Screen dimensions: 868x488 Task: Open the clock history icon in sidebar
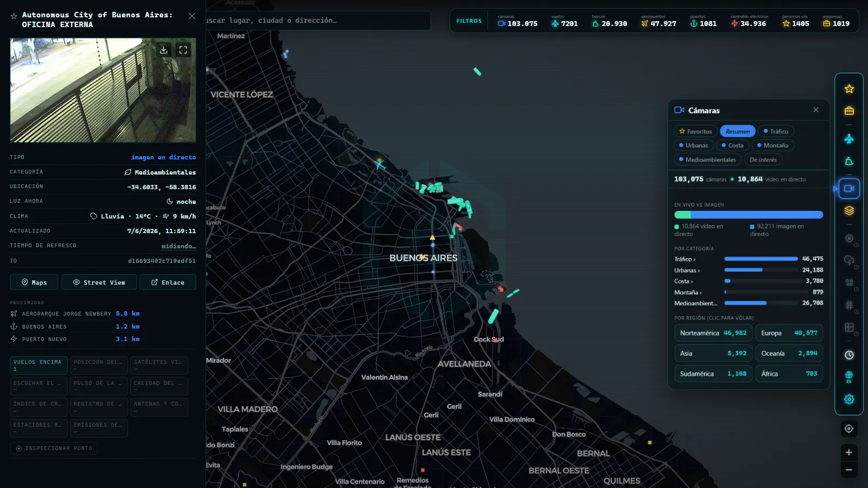coord(849,355)
